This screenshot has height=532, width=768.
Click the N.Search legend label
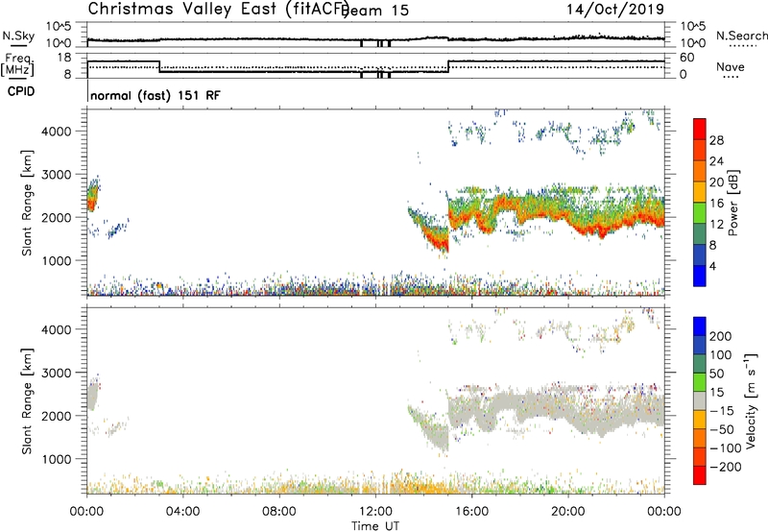[x=741, y=36]
